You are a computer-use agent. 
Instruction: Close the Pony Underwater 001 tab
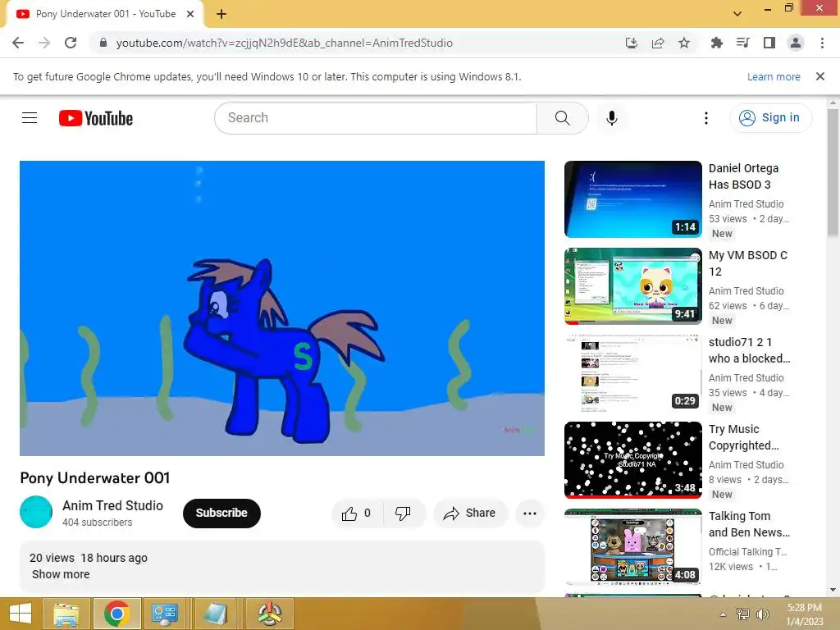coord(190,15)
